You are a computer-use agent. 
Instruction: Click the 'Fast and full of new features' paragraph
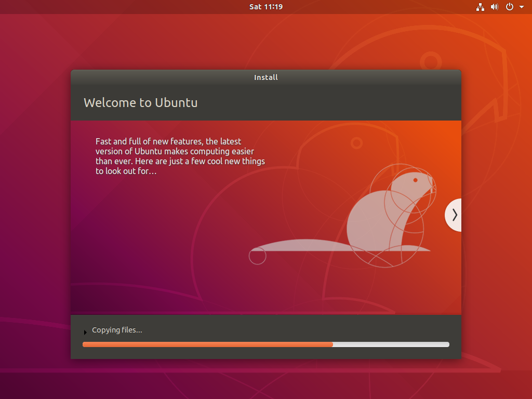180,156
